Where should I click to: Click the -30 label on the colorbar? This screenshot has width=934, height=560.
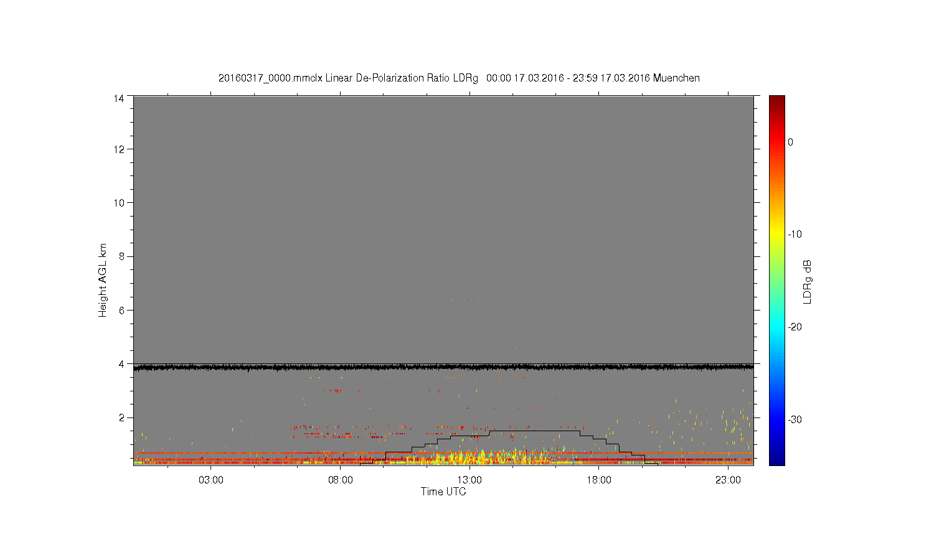pos(795,419)
